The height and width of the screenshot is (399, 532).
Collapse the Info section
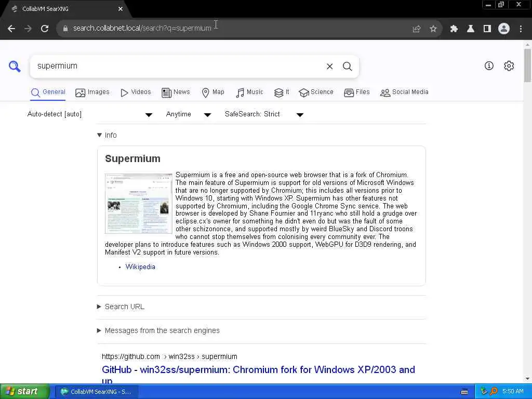pos(107,135)
